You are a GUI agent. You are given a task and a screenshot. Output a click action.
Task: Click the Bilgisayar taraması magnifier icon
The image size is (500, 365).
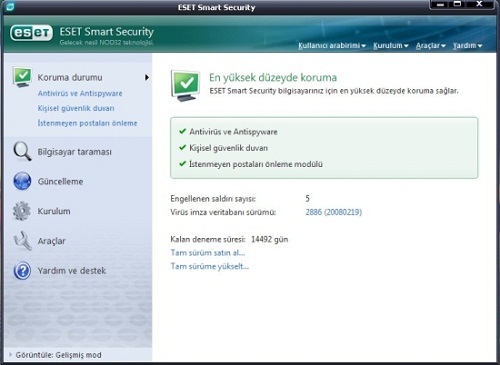[x=22, y=151]
